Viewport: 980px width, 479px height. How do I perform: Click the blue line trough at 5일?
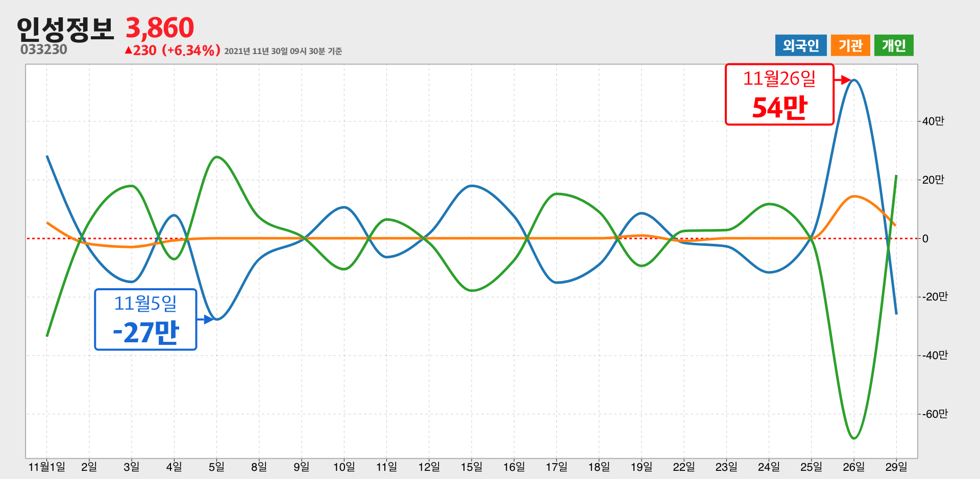click(217, 319)
